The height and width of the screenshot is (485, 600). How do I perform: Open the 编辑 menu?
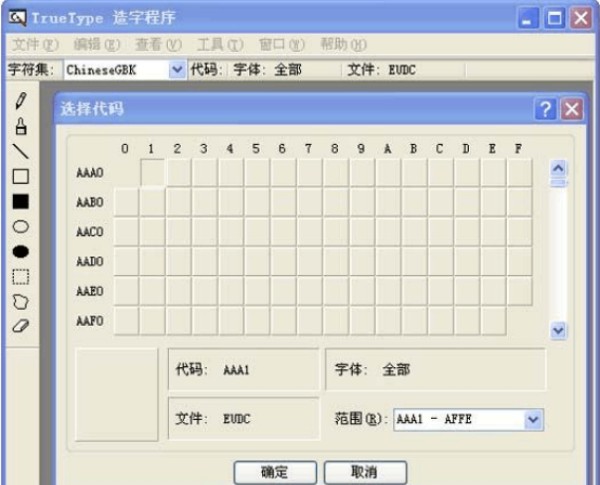pos(96,45)
